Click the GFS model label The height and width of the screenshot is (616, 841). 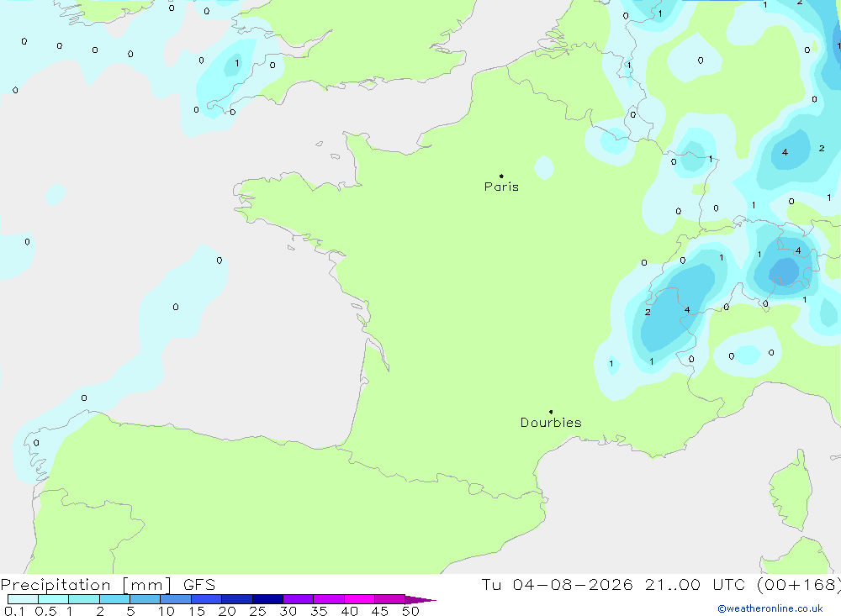199,584
